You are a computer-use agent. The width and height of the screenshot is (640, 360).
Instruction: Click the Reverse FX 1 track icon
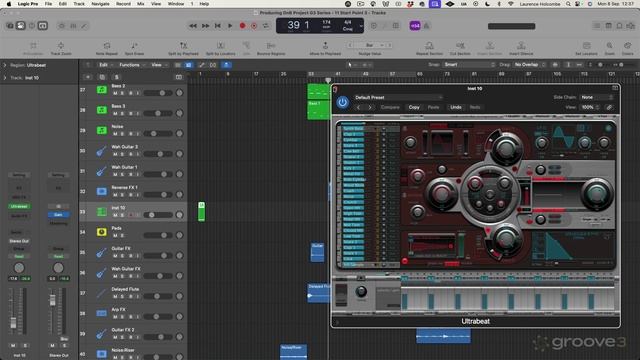point(102,191)
